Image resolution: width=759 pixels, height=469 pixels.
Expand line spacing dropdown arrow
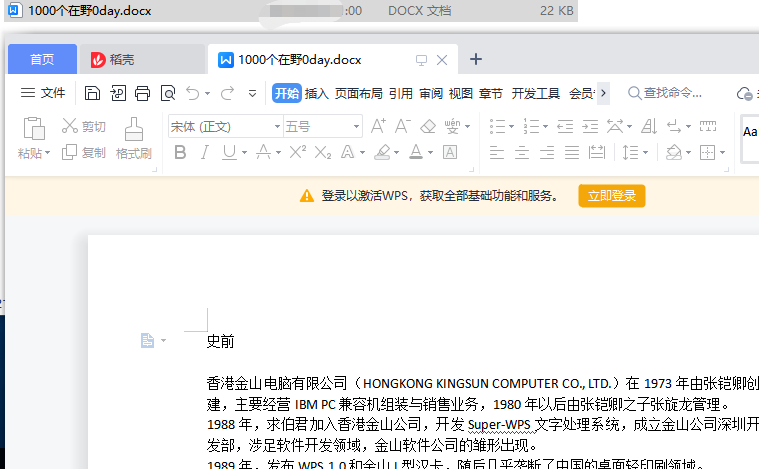pyautogui.click(x=646, y=153)
